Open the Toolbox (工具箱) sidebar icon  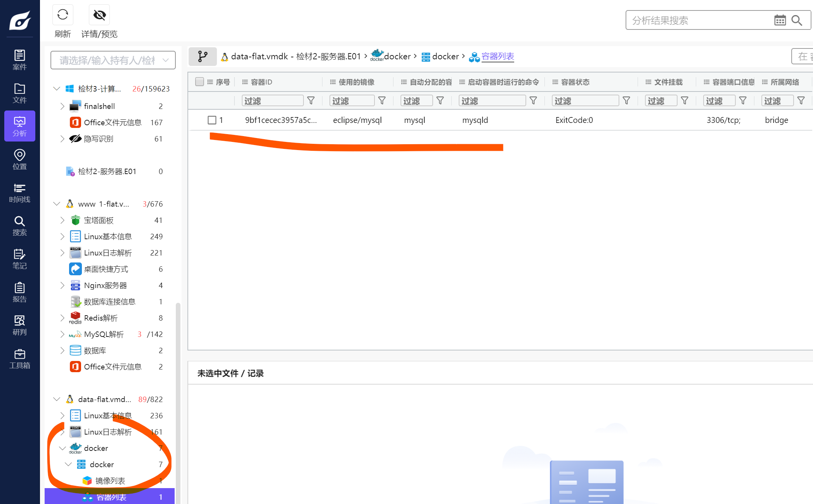(19, 359)
